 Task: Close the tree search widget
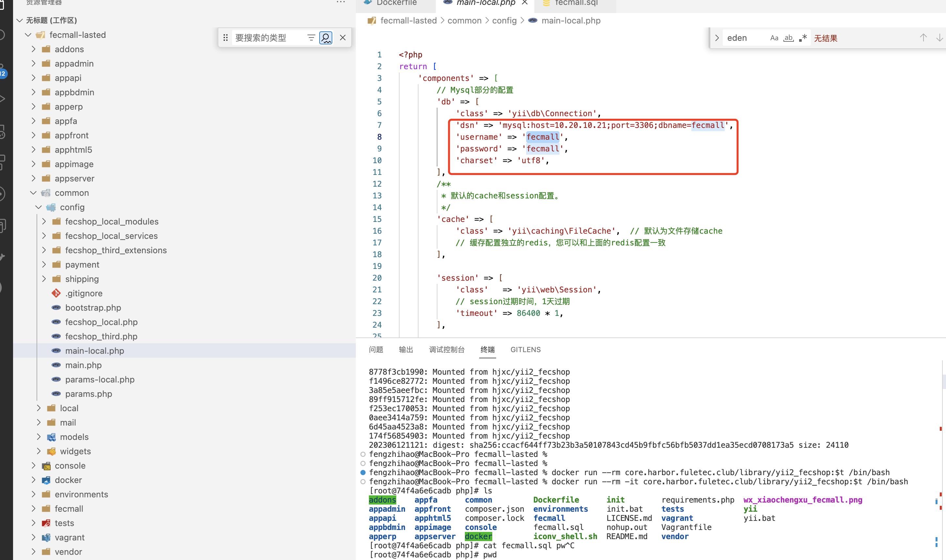[x=343, y=37]
